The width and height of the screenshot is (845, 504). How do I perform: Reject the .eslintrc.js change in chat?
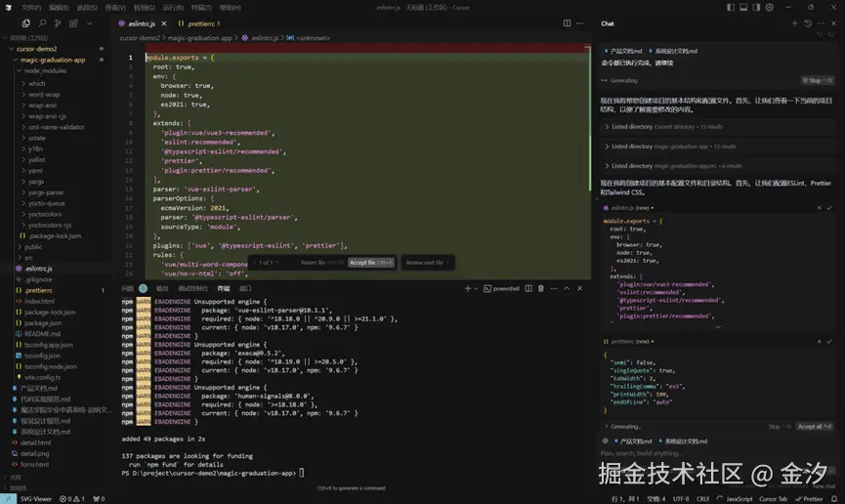[x=820, y=207]
